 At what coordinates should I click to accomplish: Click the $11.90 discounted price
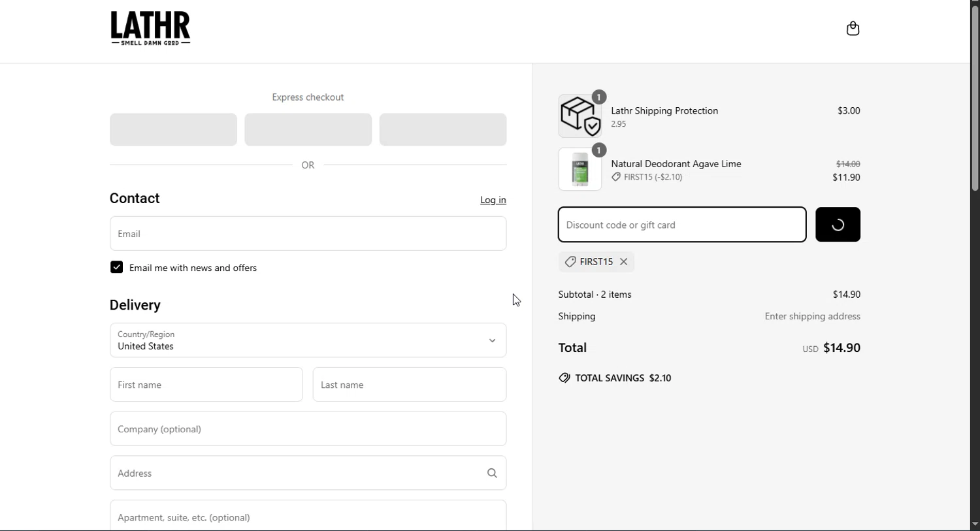point(846,178)
